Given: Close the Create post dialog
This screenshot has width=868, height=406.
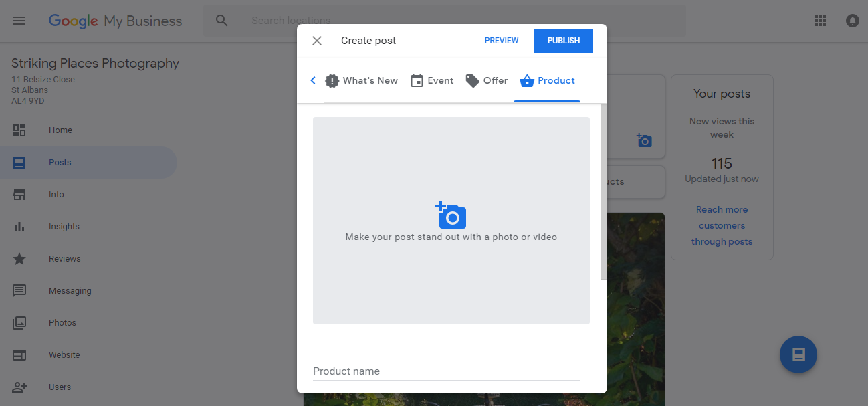Looking at the screenshot, I should [x=317, y=41].
